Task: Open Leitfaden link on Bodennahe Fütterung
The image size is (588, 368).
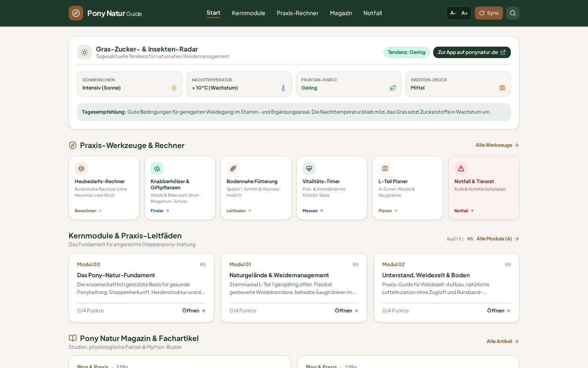Action: pos(239,211)
